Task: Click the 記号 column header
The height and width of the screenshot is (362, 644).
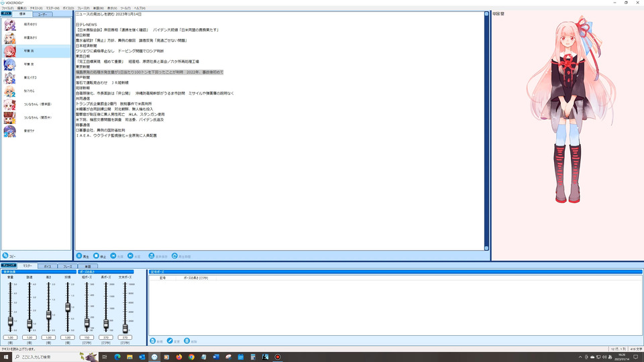Action: coord(162,278)
